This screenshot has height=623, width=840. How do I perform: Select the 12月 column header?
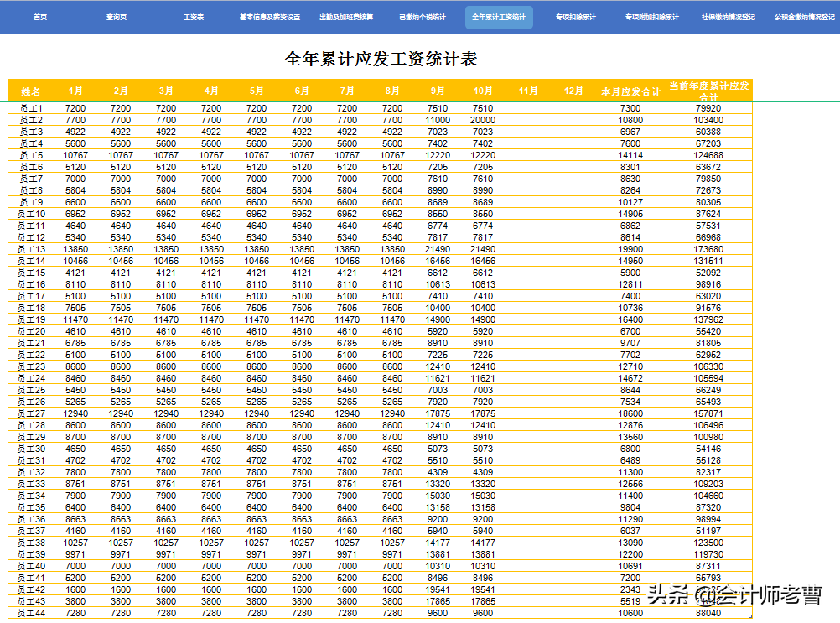point(573,90)
